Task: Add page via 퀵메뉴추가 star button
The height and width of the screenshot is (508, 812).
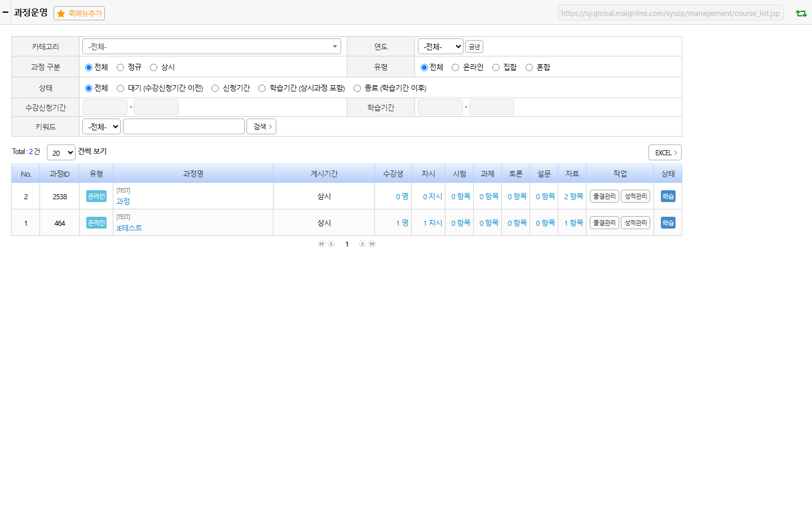Action: pos(79,13)
